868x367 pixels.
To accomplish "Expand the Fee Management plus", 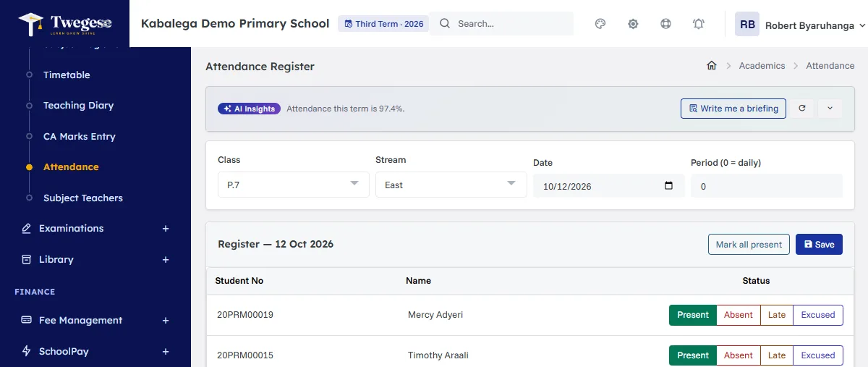I will (166, 321).
